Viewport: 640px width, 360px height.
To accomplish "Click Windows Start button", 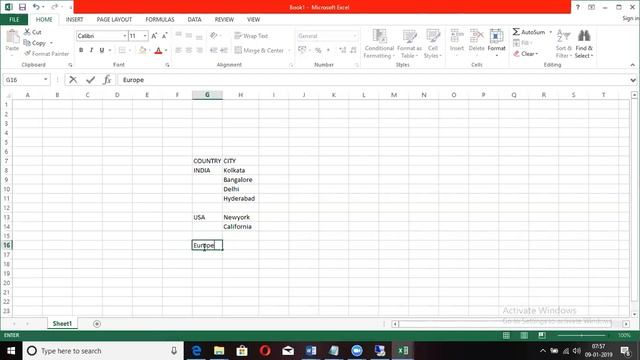I will (11, 351).
